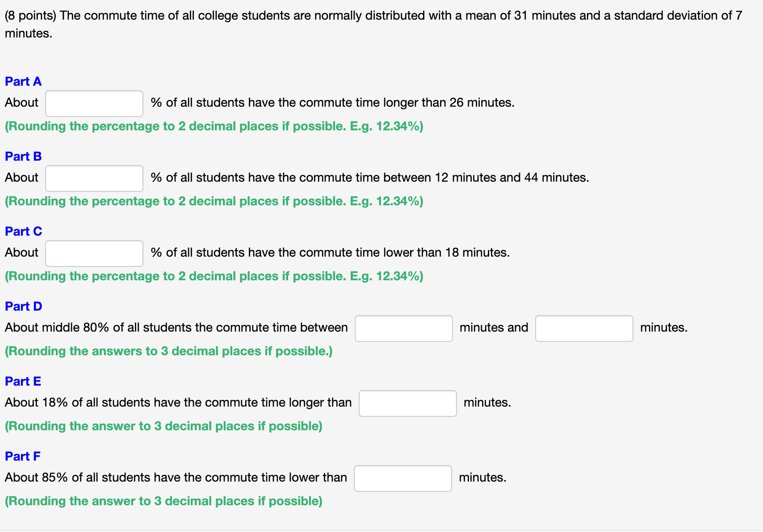Viewport: 763px width, 532px height.
Task: Click the rounding hint text under Part E
Action: (163, 426)
